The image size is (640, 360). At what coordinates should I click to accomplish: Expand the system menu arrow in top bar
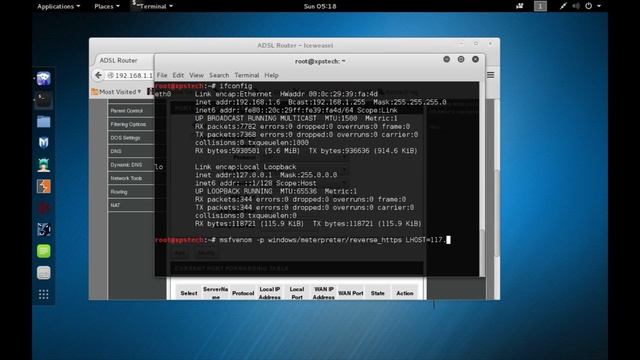599,6
